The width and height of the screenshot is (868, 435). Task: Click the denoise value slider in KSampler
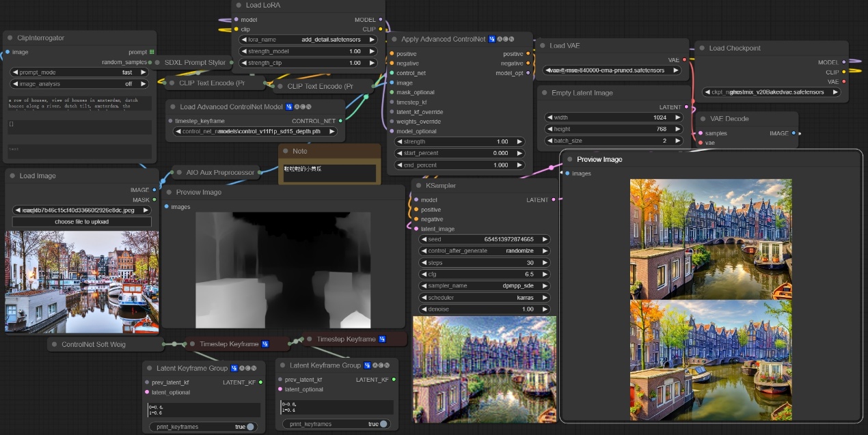tap(484, 309)
